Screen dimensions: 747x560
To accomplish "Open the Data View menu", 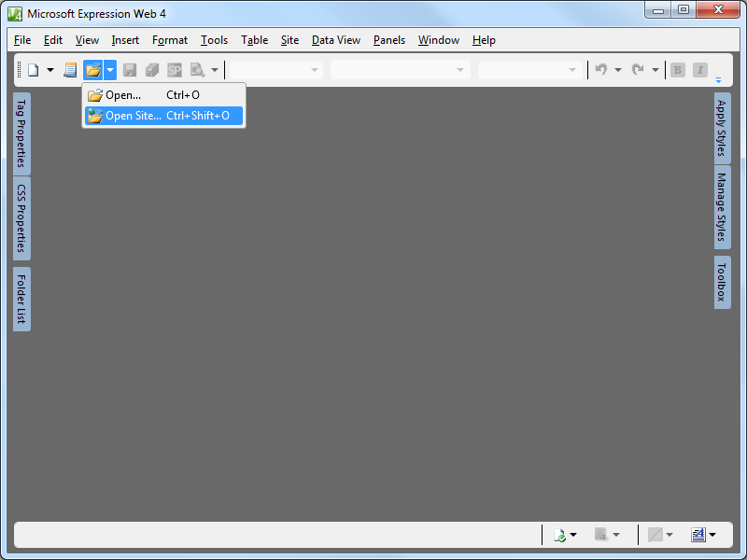I will coord(336,40).
